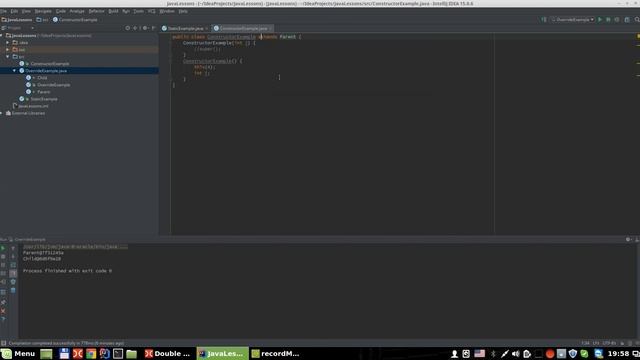Open the Code menu
Screen dimensions: 640x360
[x=61, y=11]
